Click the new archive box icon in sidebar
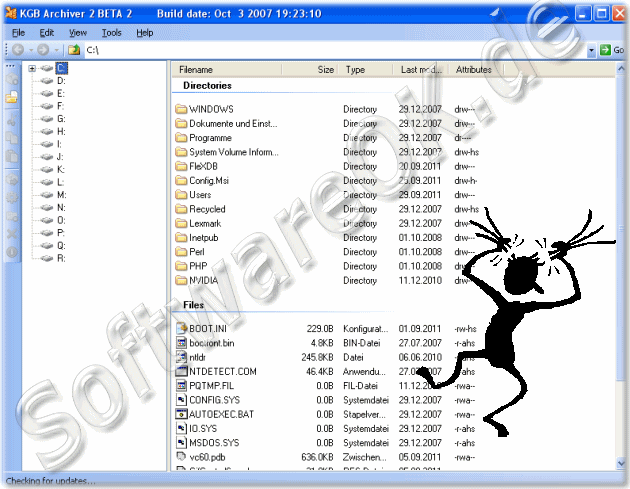The height and width of the screenshot is (489, 630). pos(12,79)
